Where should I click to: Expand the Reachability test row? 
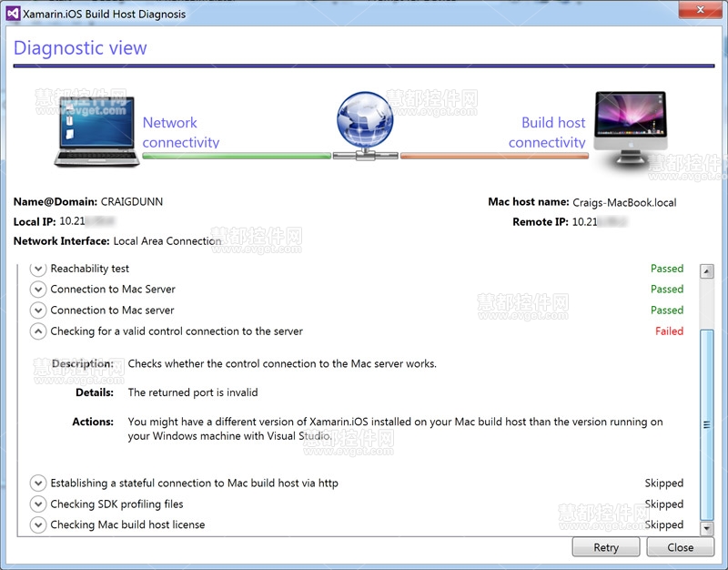[x=38, y=269]
